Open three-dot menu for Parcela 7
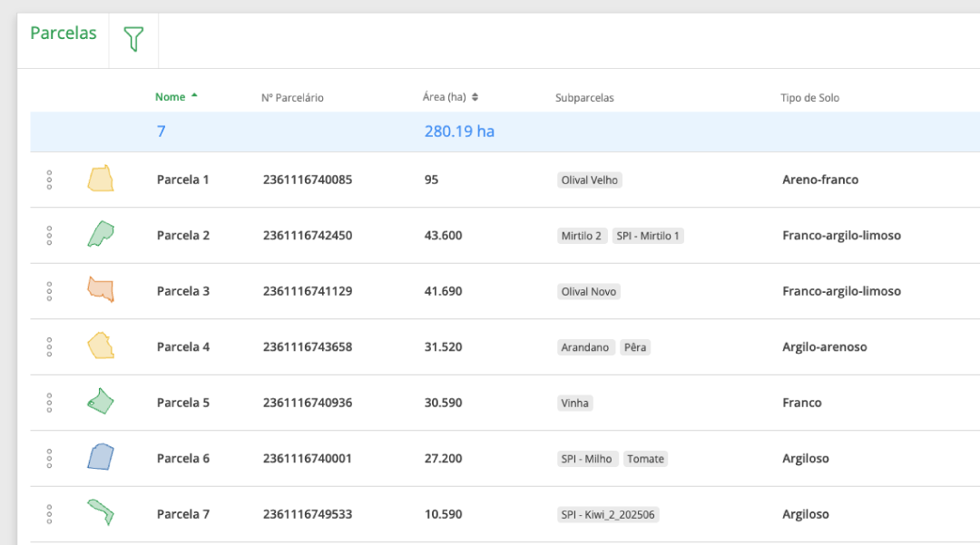 tap(49, 514)
